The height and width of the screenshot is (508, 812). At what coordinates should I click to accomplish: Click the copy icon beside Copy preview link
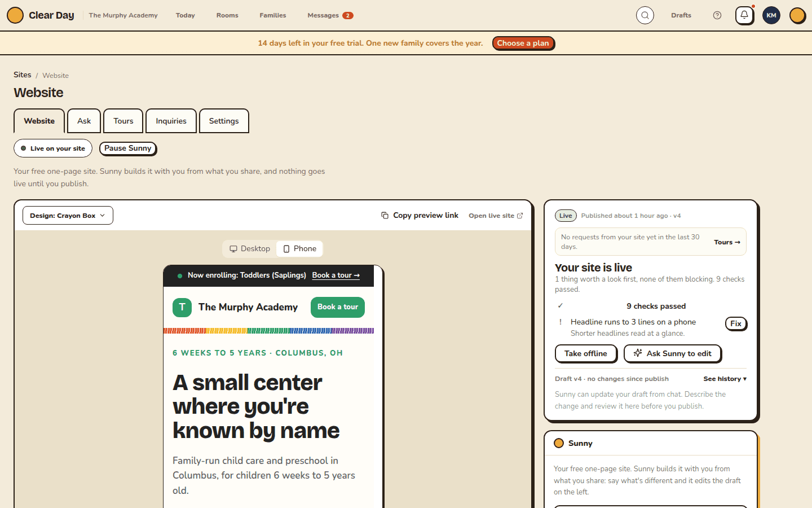tap(385, 216)
